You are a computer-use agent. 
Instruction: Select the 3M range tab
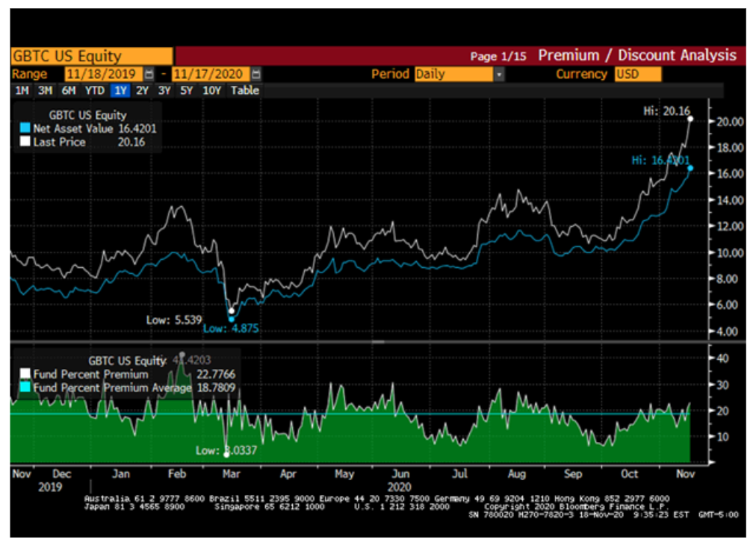pos(46,90)
